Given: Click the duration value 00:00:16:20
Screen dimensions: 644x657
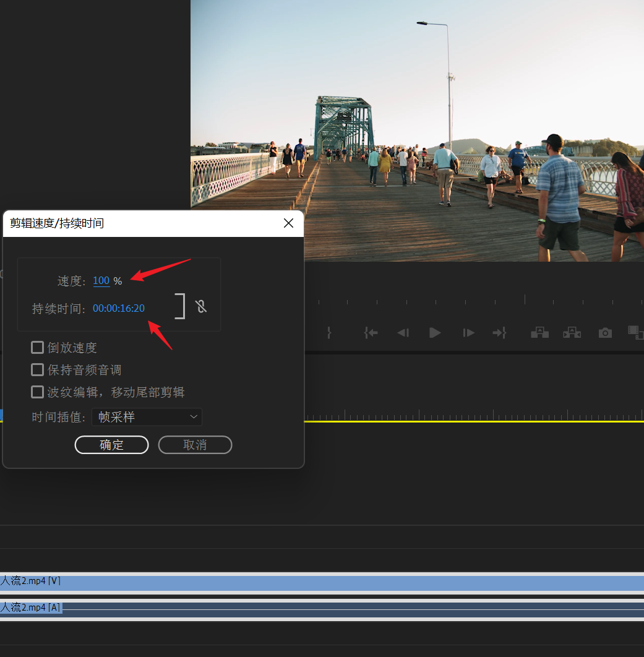Looking at the screenshot, I should point(119,308).
